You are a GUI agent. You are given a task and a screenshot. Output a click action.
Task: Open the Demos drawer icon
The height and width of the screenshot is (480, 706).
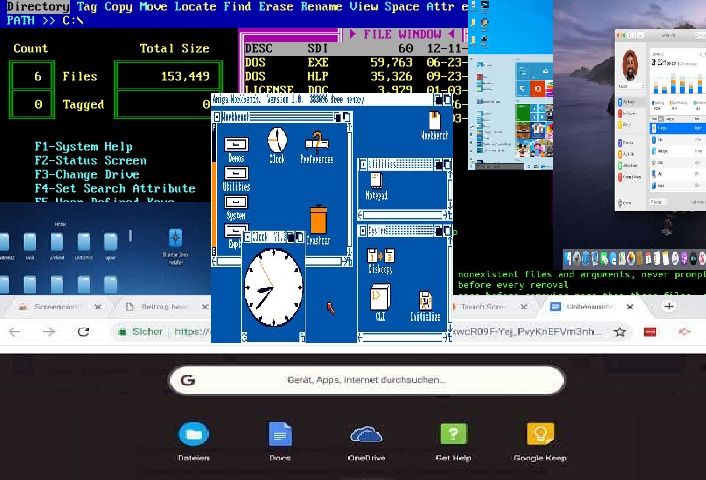[237, 144]
